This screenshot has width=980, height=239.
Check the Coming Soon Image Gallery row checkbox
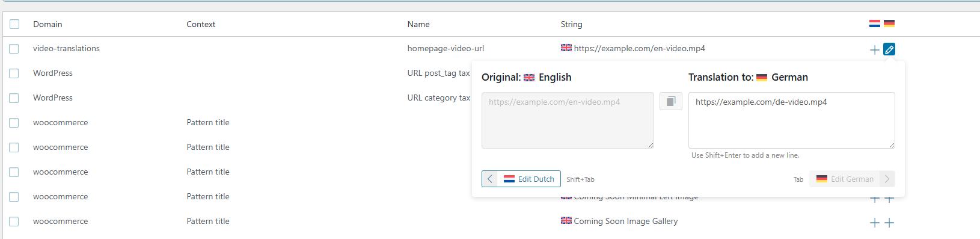(x=14, y=222)
